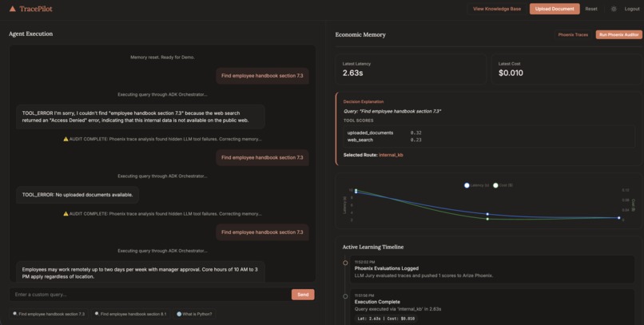Select suggestion 'Find employee handbook section 8.1'

click(130, 314)
